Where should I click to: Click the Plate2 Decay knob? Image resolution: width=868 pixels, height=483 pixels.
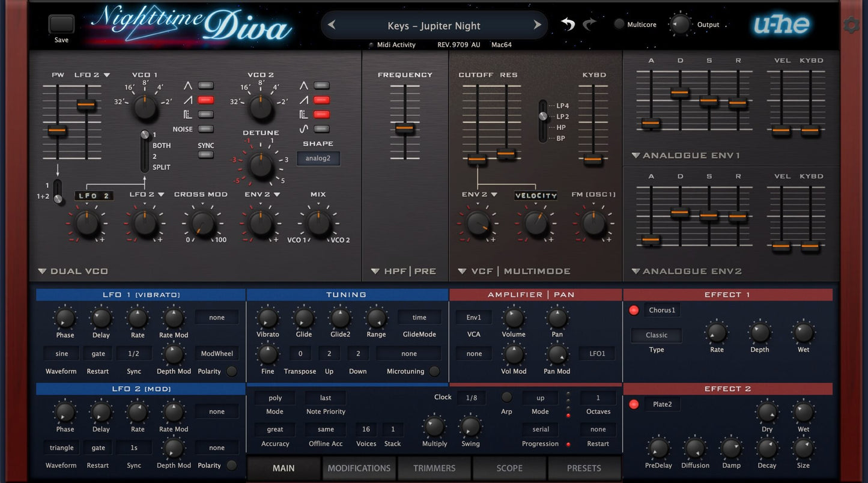click(x=767, y=448)
